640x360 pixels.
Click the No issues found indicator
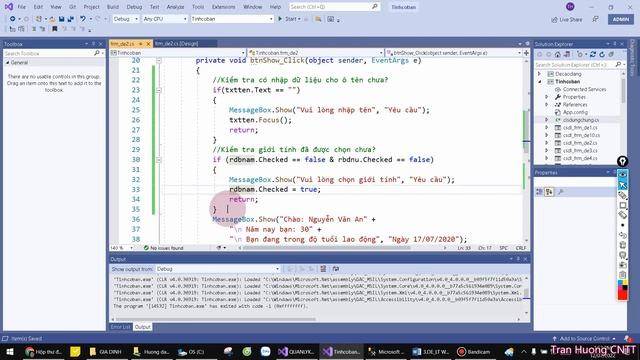tap(164, 248)
